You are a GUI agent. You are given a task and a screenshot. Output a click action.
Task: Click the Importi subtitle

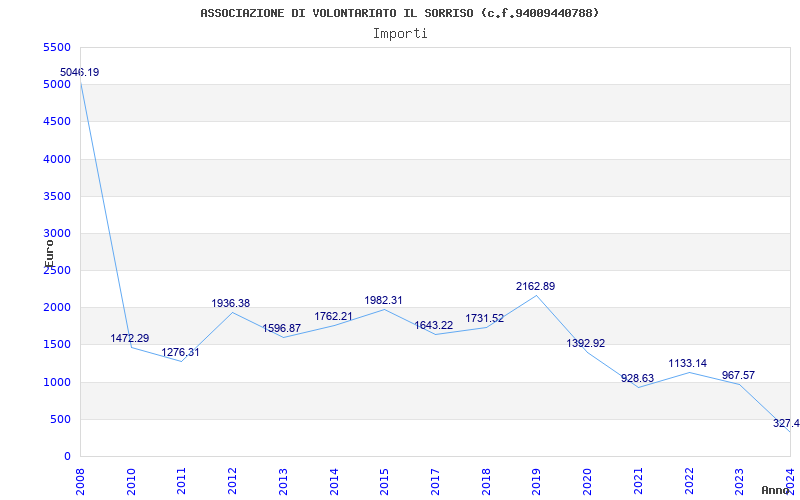(x=400, y=34)
